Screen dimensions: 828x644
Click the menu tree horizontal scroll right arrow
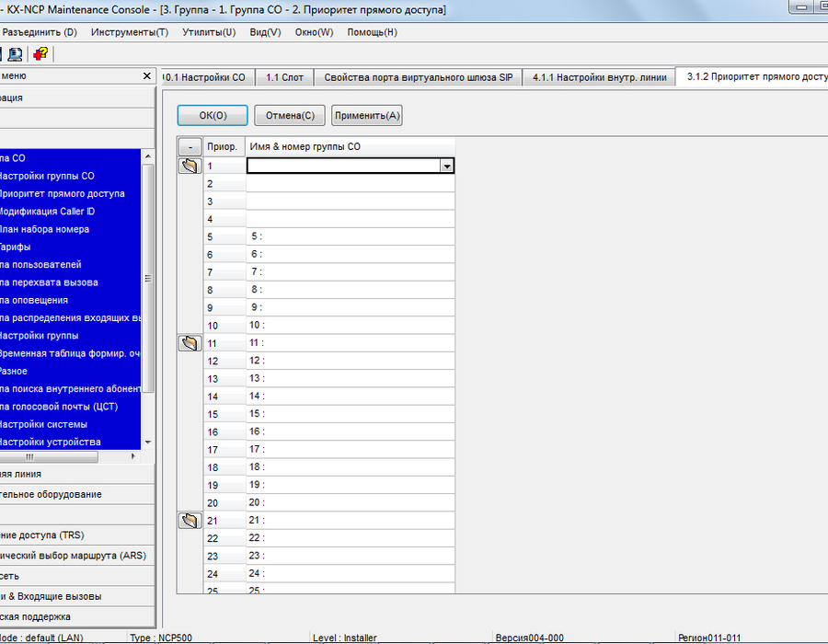(133, 456)
